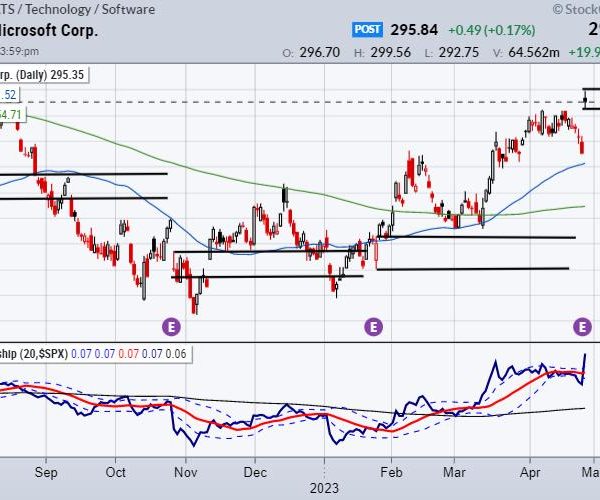
Task: Click the blue POST badge
Action: (x=367, y=29)
